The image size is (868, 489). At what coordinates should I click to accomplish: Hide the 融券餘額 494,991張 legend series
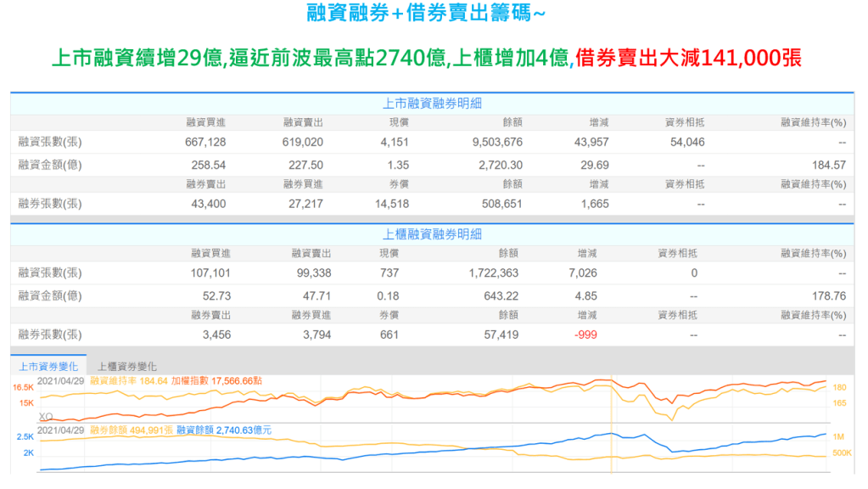131,430
